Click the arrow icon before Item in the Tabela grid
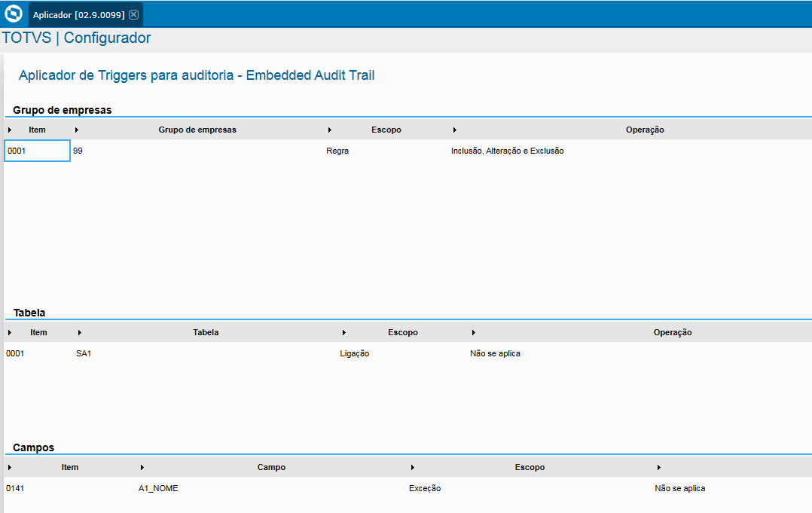The width and height of the screenshot is (812, 513). click(x=8, y=331)
